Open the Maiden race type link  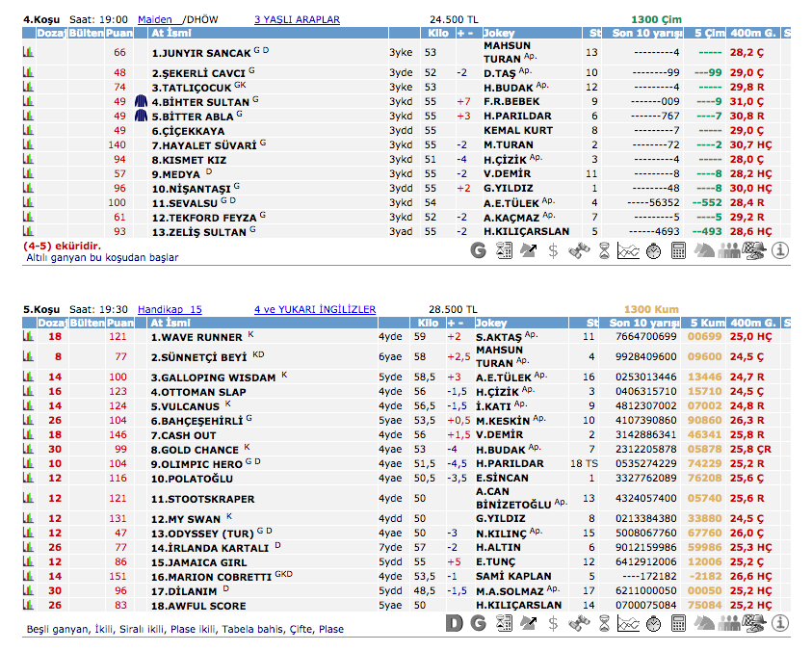pos(155,18)
